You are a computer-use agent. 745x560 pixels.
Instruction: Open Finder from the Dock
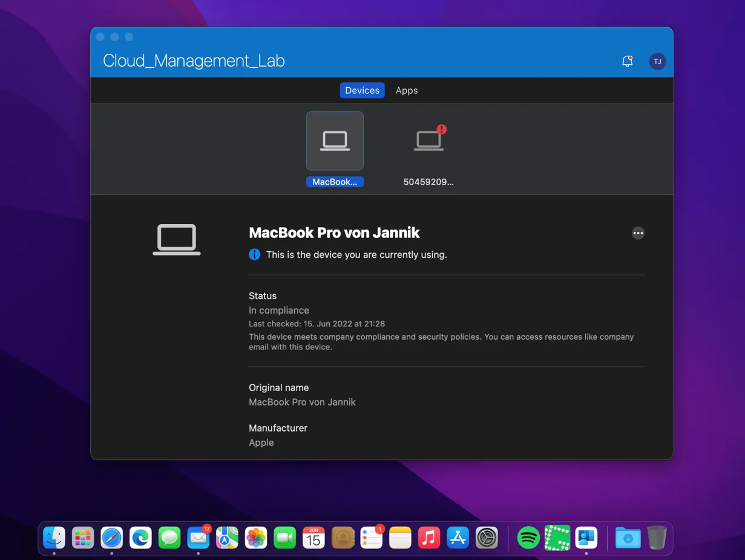click(x=54, y=538)
